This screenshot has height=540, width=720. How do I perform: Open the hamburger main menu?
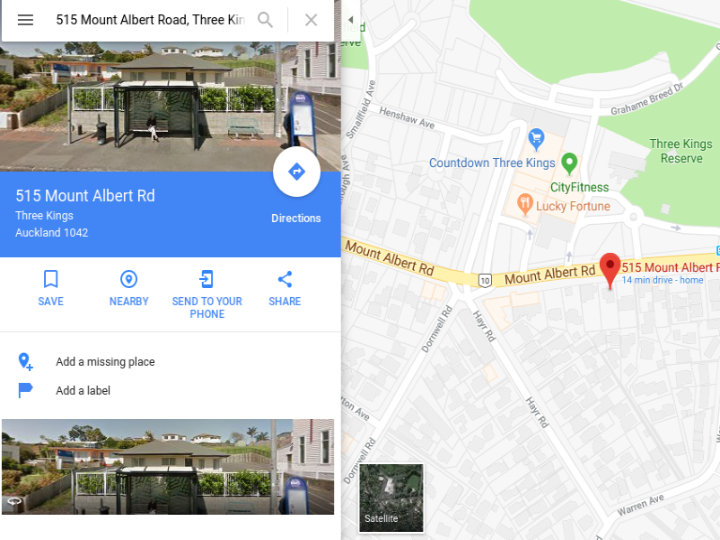(x=25, y=20)
